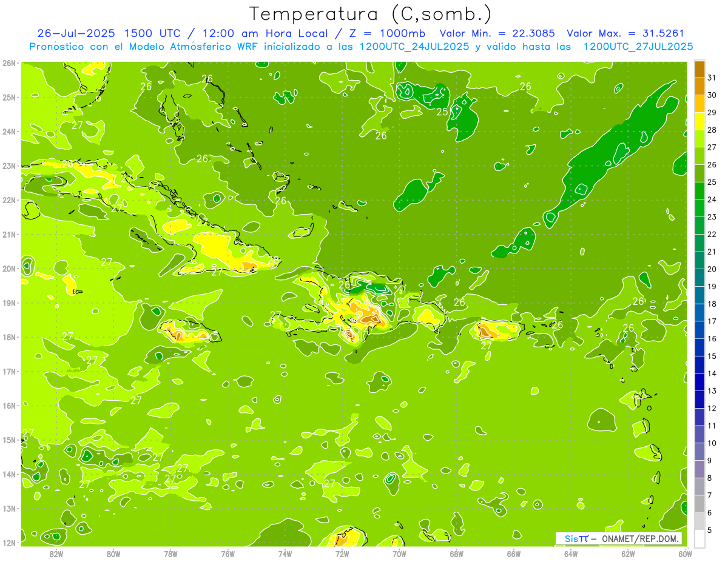Click "Valor Min. = 22.3085" in the header

pos(497,33)
